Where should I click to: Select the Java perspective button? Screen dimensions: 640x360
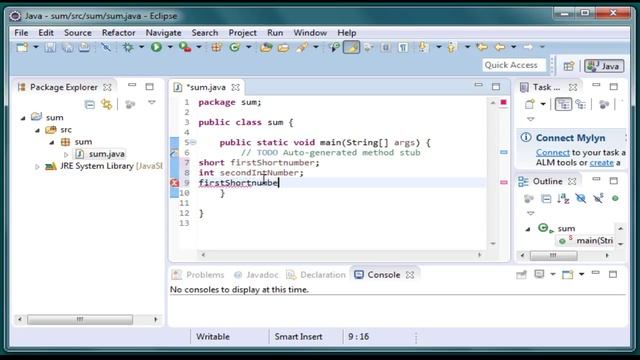pyautogui.click(x=604, y=66)
